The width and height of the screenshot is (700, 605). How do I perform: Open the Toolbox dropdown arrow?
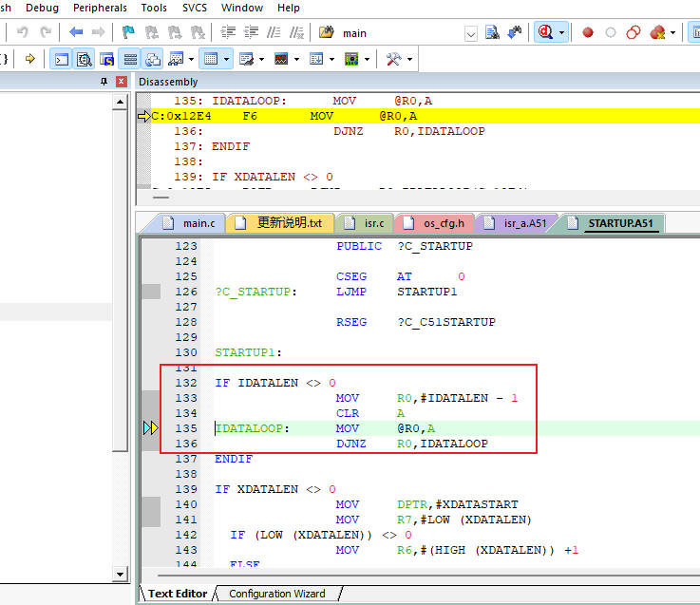click(x=410, y=59)
